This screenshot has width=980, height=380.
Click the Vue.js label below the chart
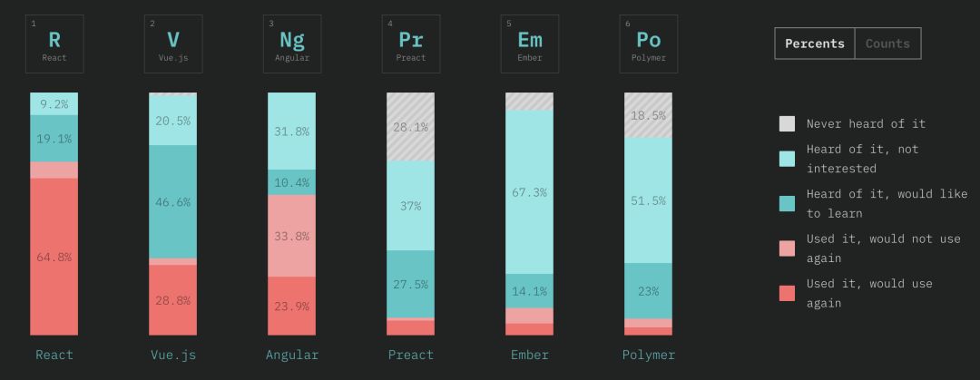click(173, 355)
